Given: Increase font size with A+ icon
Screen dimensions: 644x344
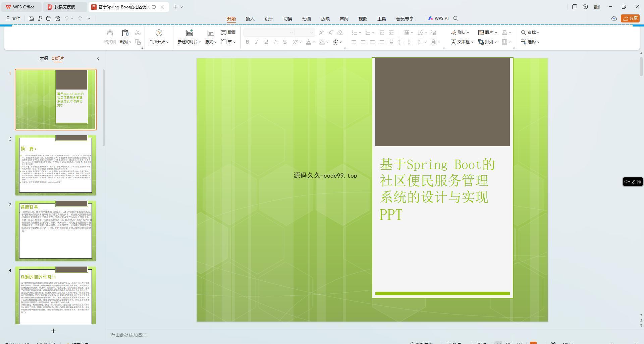Looking at the screenshot, I should (321, 33).
